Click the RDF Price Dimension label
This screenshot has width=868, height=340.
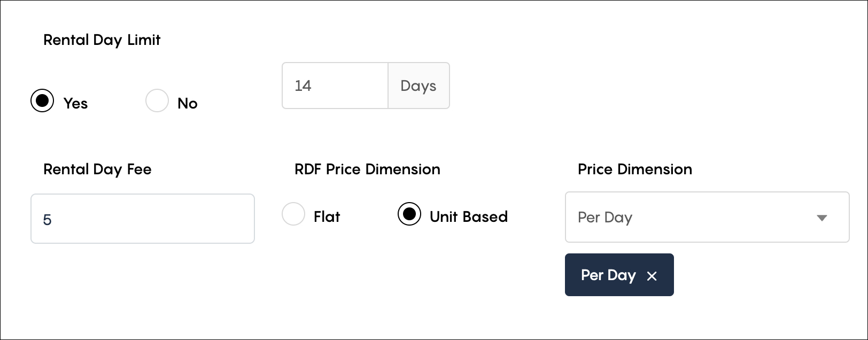click(368, 169)
